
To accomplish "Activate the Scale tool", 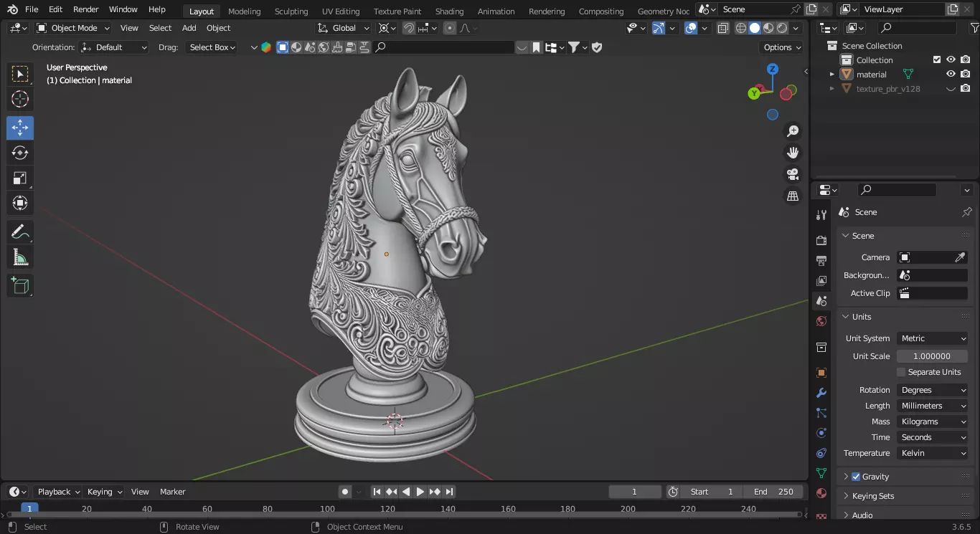I will click(x=20, y=178).
